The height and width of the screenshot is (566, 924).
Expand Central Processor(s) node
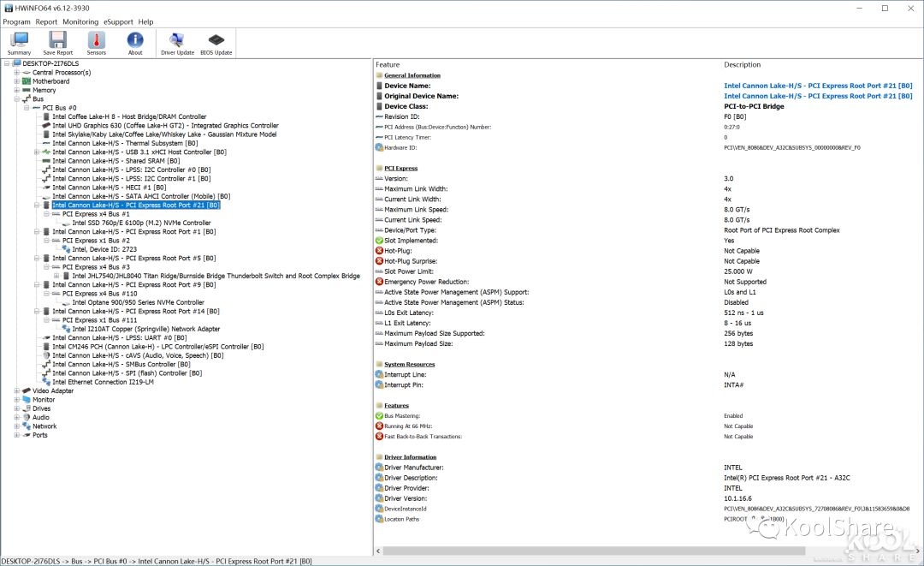click(16, 73)
